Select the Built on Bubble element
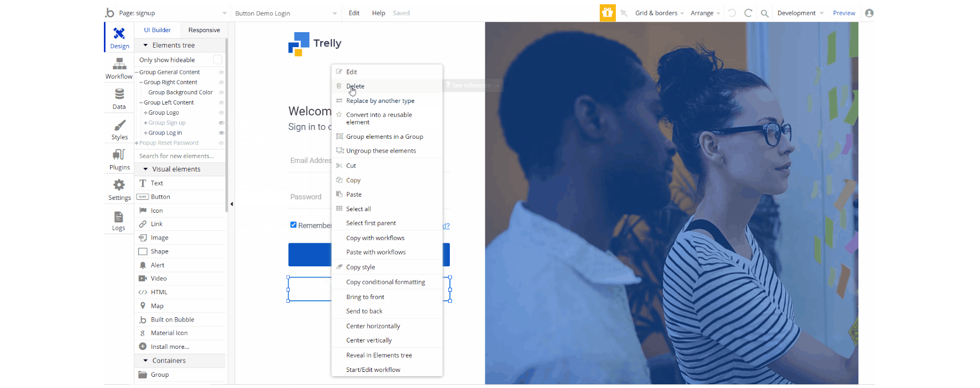980x388 pixels. 180,319
